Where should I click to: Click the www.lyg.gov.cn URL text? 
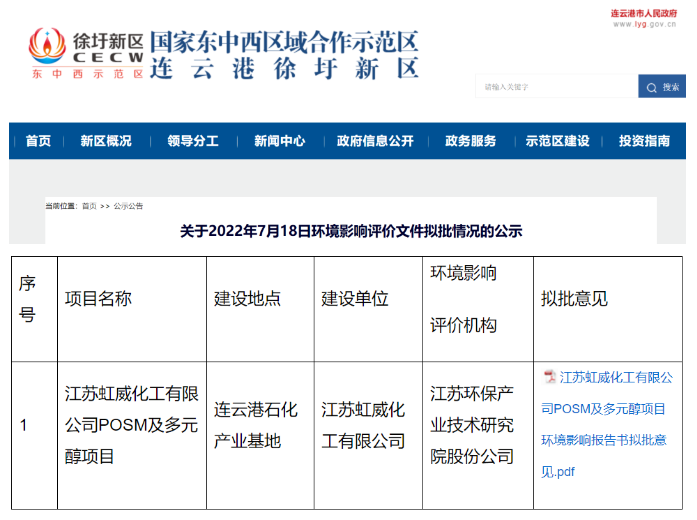click(645, 24)
